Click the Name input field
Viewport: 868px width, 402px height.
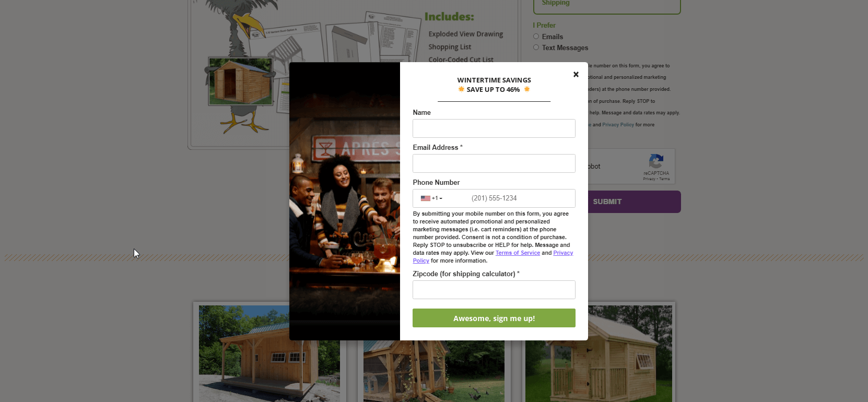[494, 128]
